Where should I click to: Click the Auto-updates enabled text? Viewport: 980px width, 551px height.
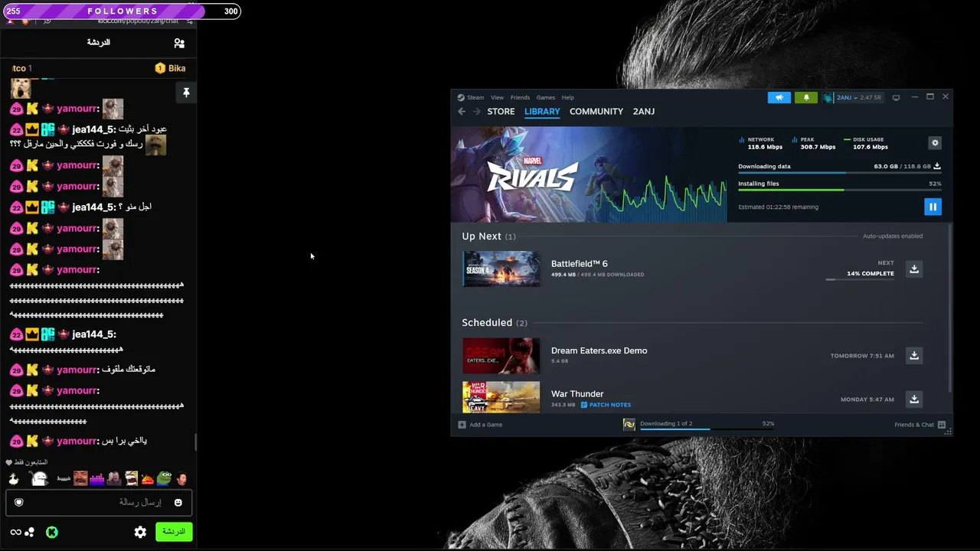tap(893, 236)
